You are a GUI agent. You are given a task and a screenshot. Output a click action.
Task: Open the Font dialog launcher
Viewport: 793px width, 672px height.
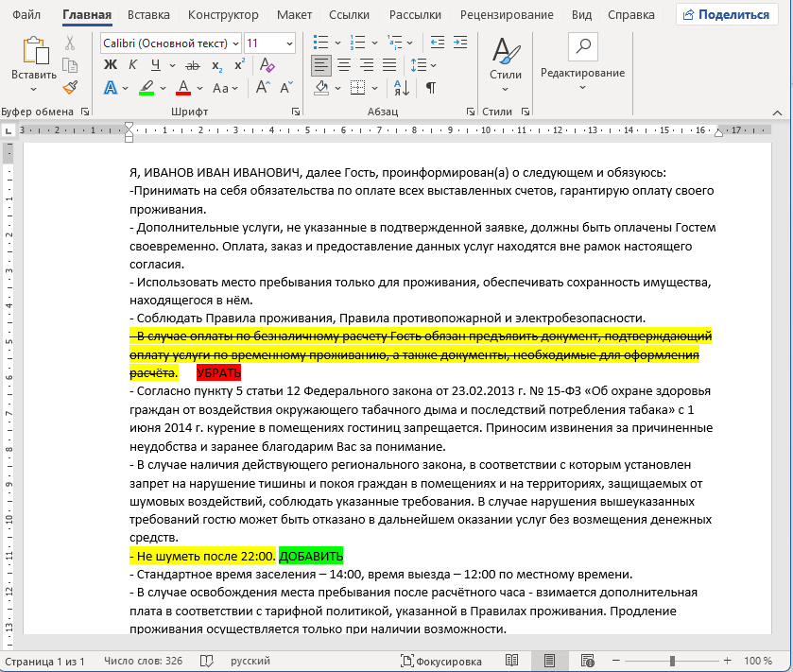point(296,112)
